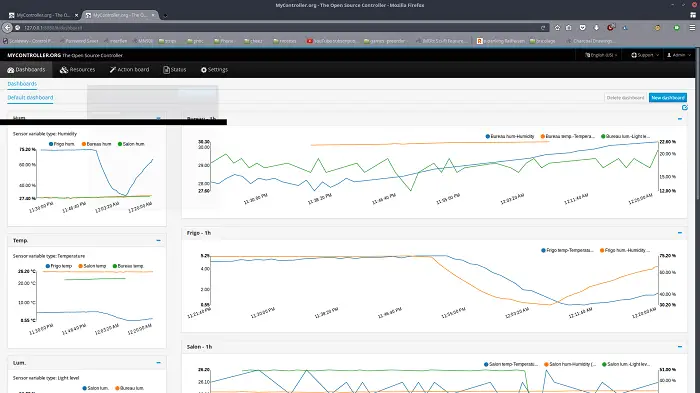Open the Settings menu
The height and width of the screenshot is (393, 700).
tap(214, 70)
